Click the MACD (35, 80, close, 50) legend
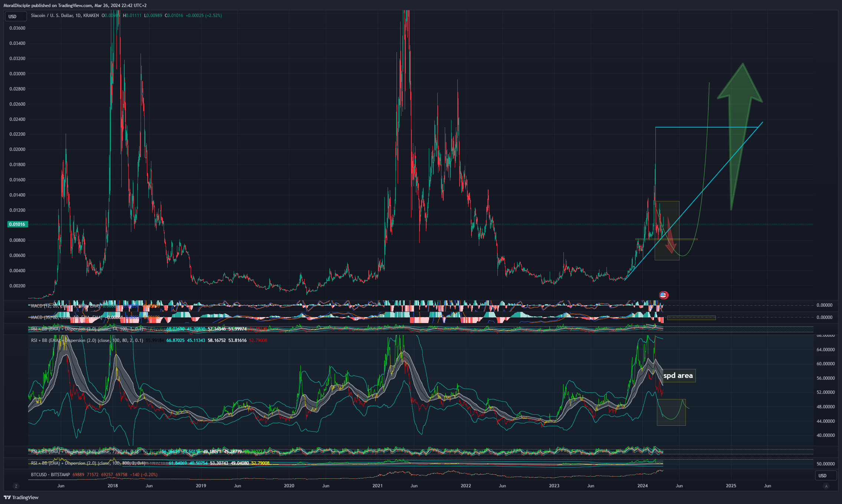 67,317
